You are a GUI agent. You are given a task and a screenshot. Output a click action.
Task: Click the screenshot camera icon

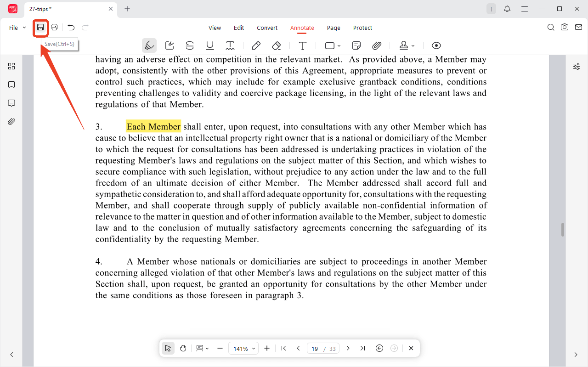pos(565,28)
